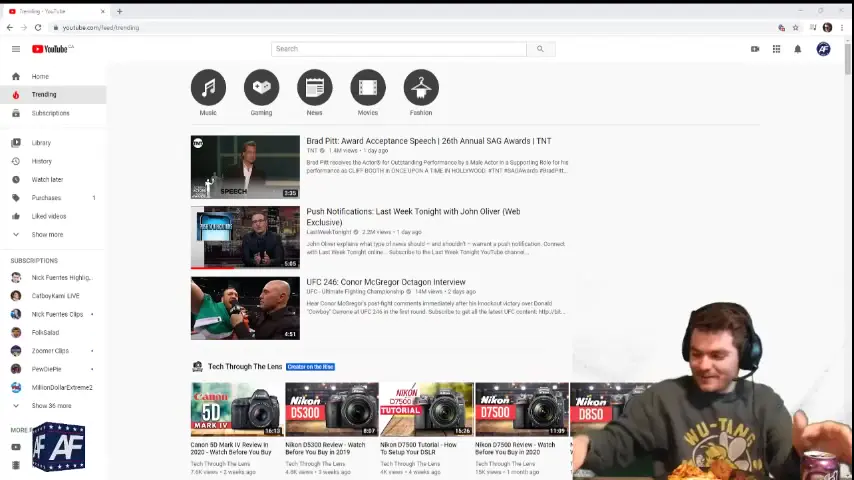This screenshot has height=480, width=854.
Task: Open the Movies trending category
Action: (368, 88)
